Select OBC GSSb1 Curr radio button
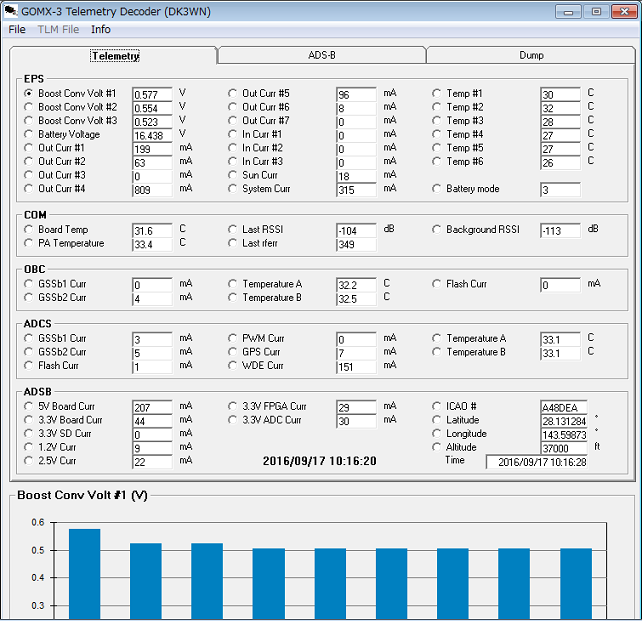The image size is (642, 621). (28, 284)
